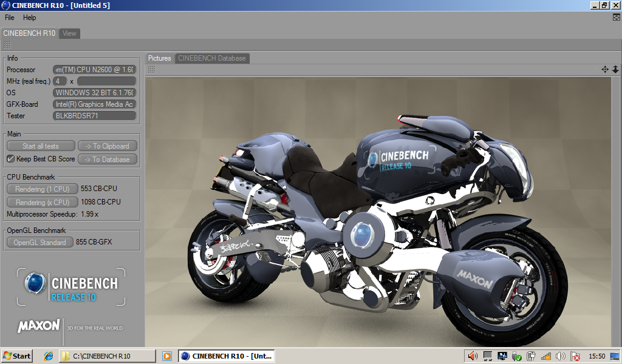Screen dimensions: 622x364
Task: Click the full-screen icon in the menu bar
Action: [616, 17]
